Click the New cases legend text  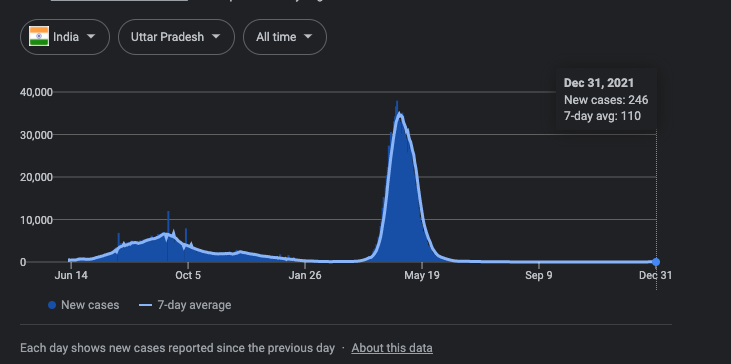[90, 305]
